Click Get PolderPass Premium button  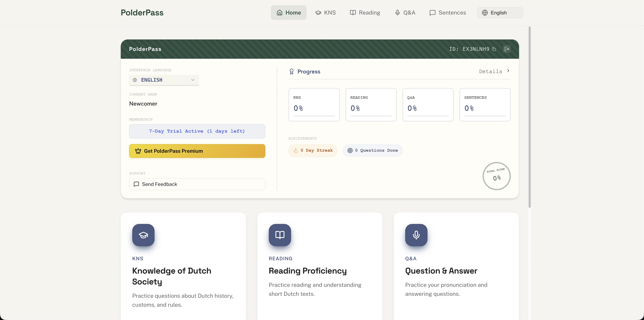pyautogui.click(x=197, y=151)
